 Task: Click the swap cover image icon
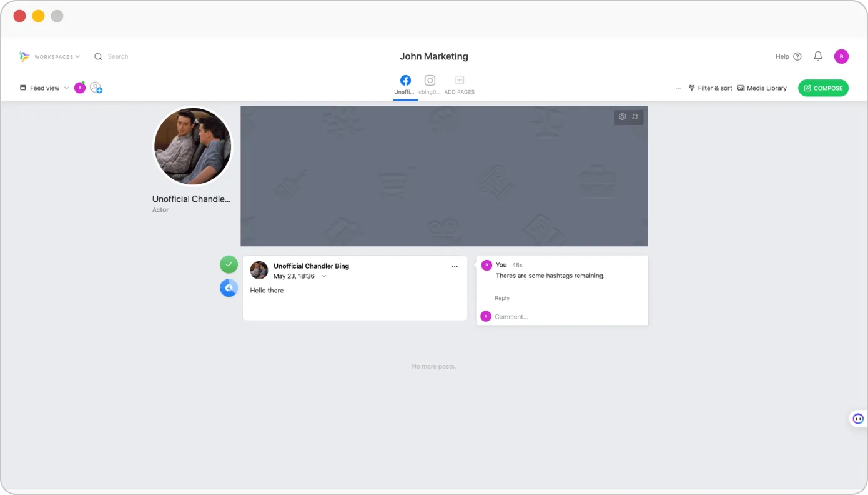(x=635, y=117)
